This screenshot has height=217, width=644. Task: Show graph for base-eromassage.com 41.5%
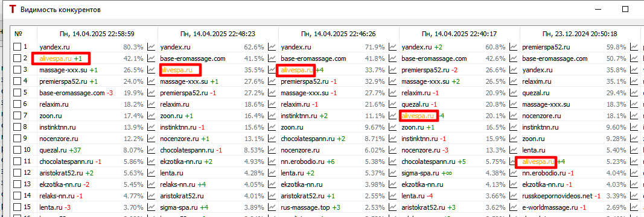(272, 58)
